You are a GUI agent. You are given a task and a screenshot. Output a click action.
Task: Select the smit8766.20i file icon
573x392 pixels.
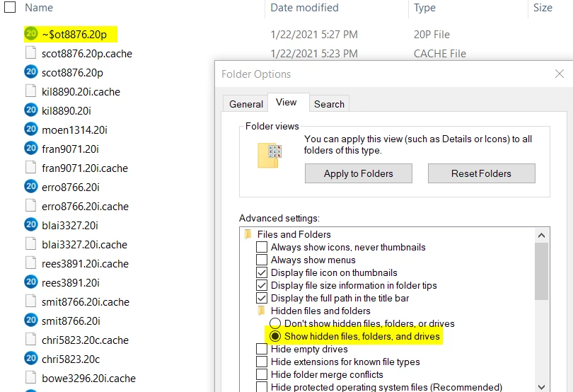coord(31,321)
